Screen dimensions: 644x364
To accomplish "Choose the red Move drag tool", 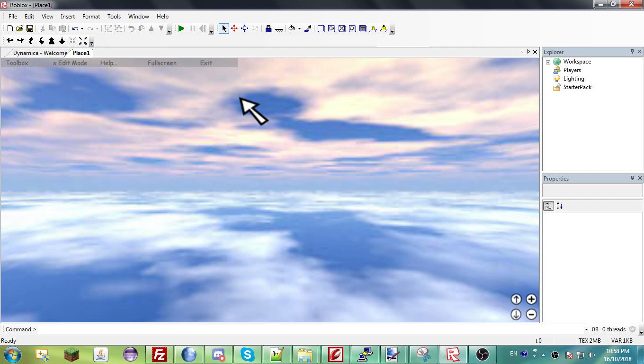I will [x=234, y=28].
